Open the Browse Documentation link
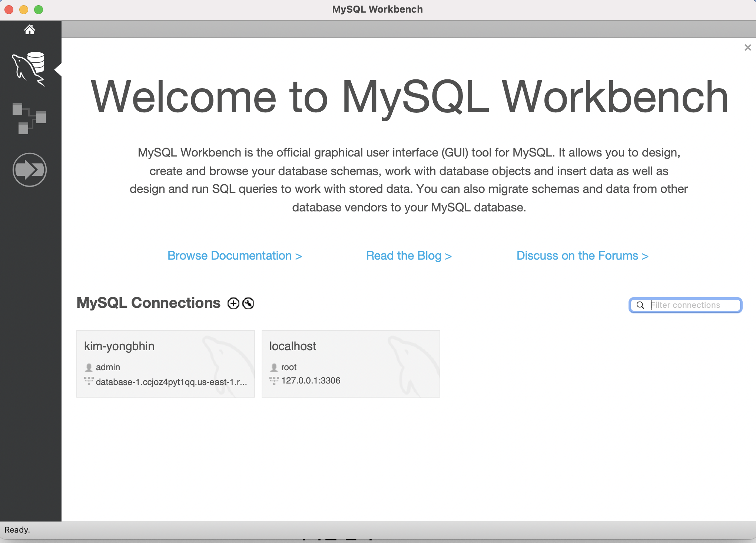The image size is (756, 543). pos(235,256)
